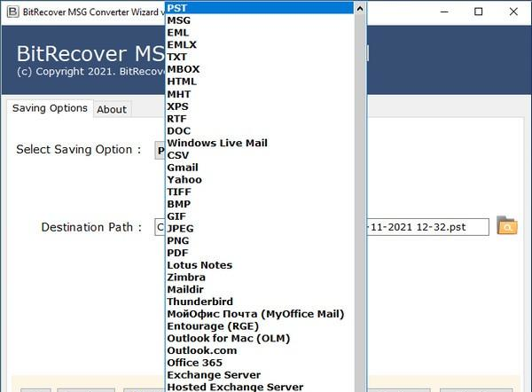Viewport: 532px width, 392px height.
Task: Pick Outlook for Mac (OLM)
Action: pyautogui.click(x=260, y=339)
